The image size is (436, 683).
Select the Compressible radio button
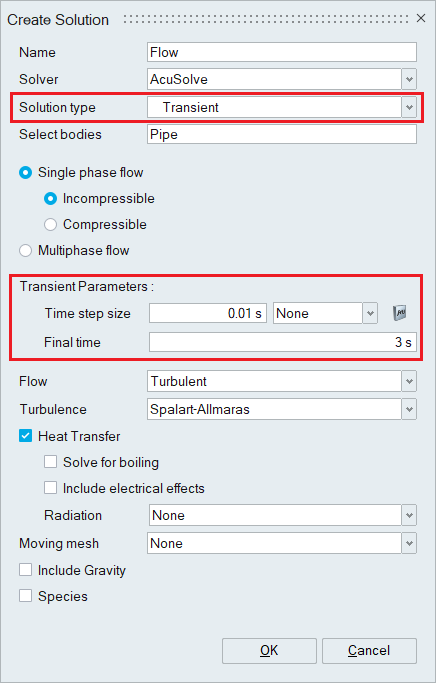[x=51, y=225]
